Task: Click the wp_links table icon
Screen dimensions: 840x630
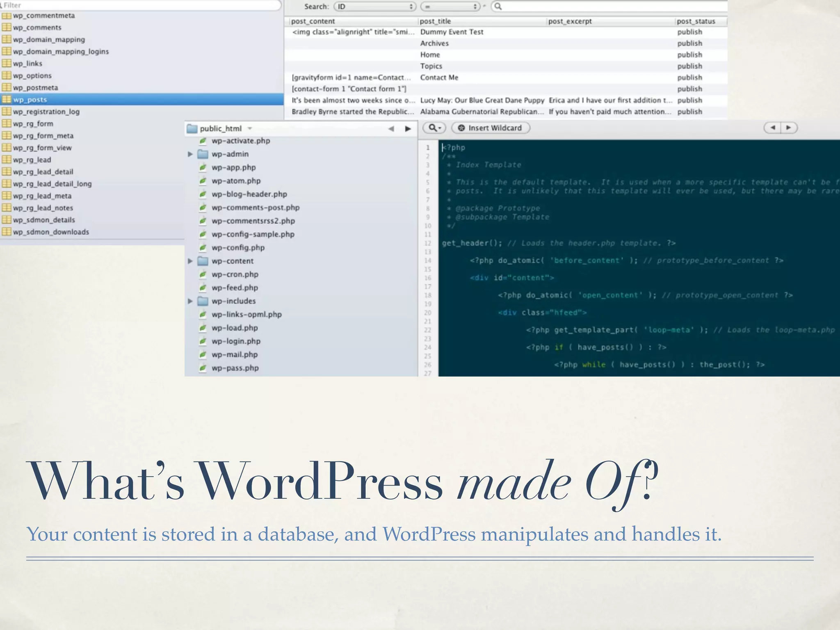Action: pyautogui.click(x=6, y=63)
